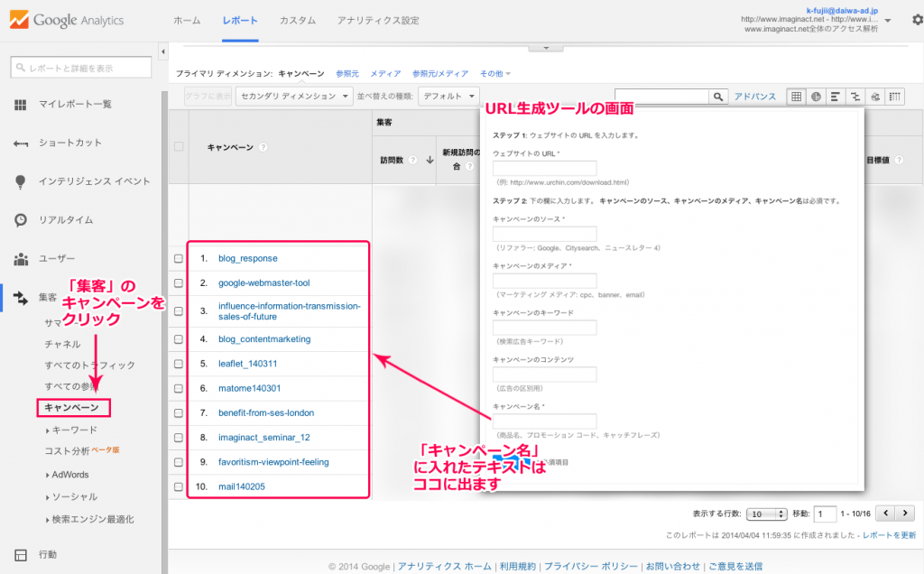
Task: Check the box for benefit-from-ses-london
Action: [179, 413]
